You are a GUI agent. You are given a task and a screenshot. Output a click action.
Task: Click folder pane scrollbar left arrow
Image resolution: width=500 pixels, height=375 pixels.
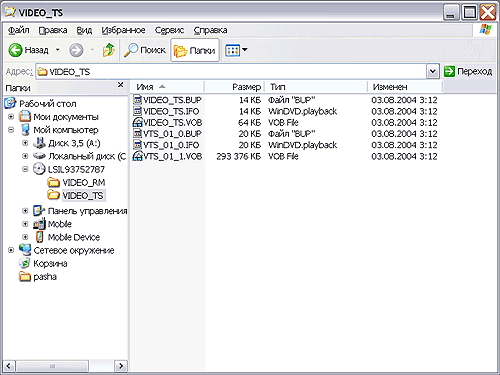coord(9,366)
